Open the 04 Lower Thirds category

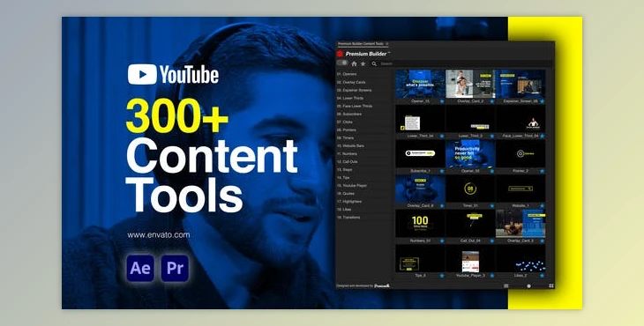pyautogui.click(x=350, y=99)
